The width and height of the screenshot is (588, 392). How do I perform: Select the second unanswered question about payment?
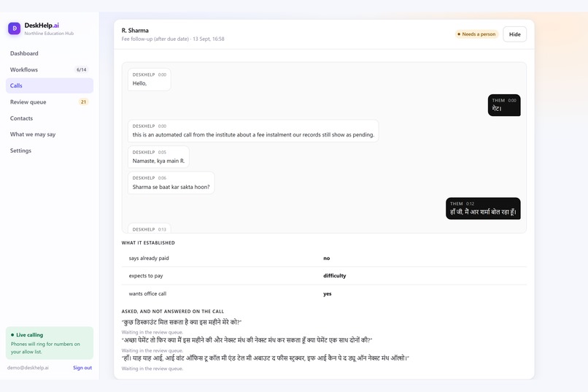[x=247, y=340]
